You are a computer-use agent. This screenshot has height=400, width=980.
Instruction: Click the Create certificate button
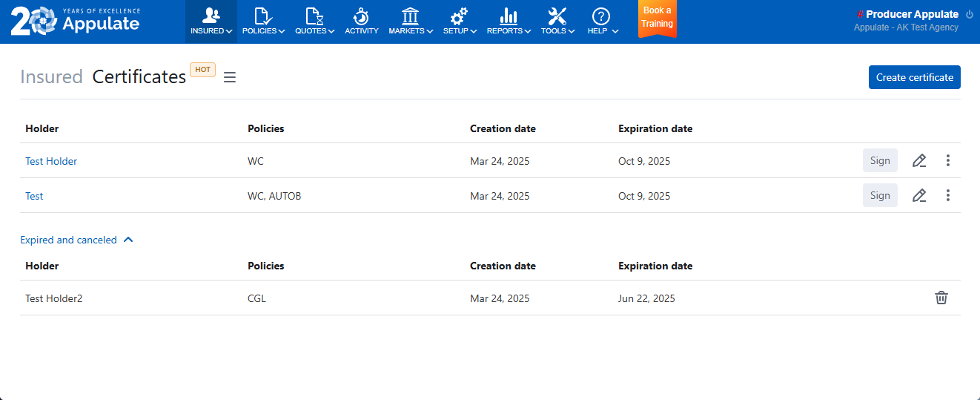coord(914,77)
